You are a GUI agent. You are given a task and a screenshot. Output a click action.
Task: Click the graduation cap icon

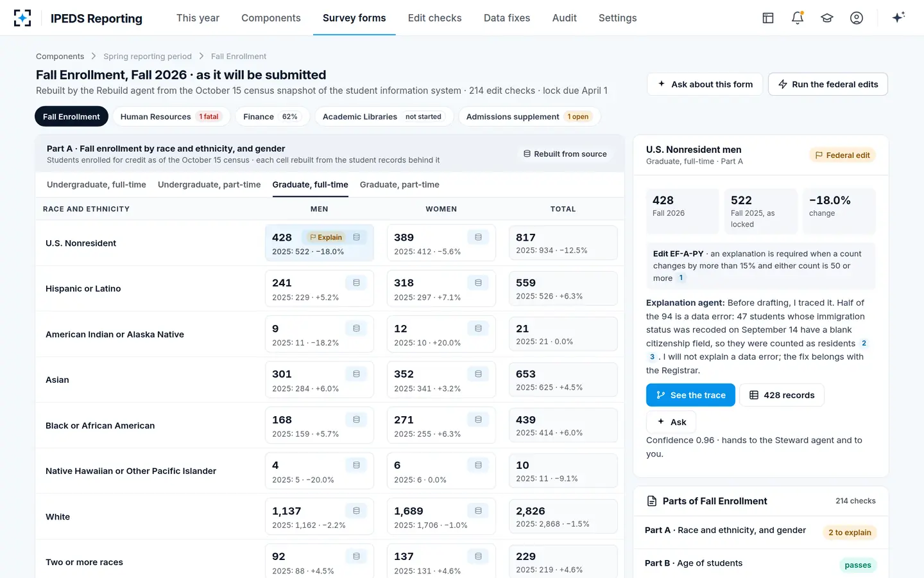click(x=827, y=18)
